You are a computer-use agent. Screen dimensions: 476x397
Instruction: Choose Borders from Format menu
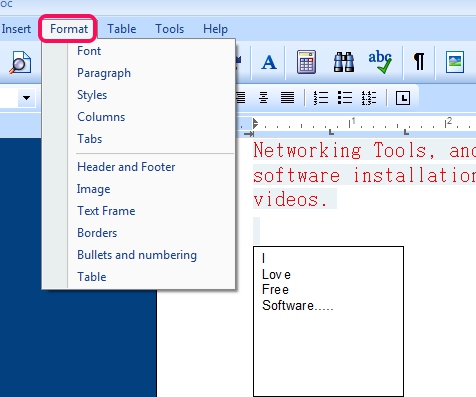(x=97, y=233)
